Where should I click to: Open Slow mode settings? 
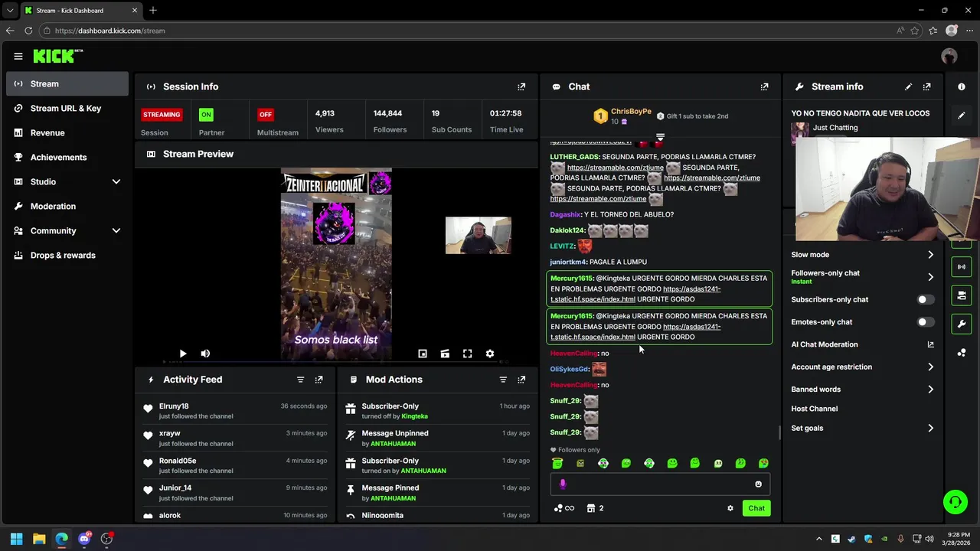pyautogui.click(x=863, y=255)
